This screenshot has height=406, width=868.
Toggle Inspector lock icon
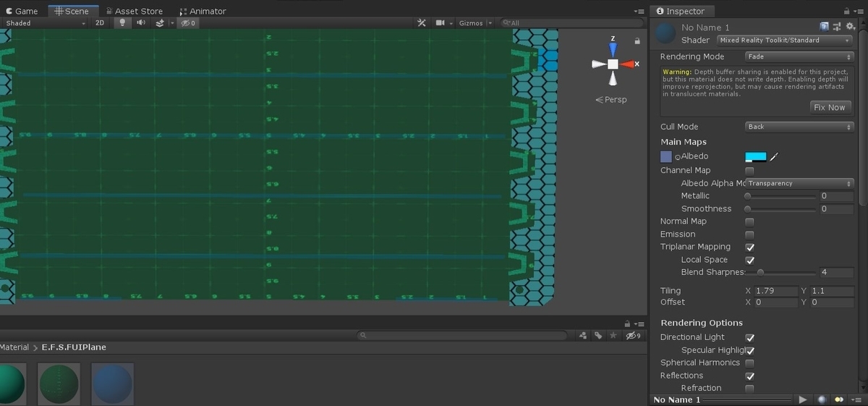coord(847,11)
